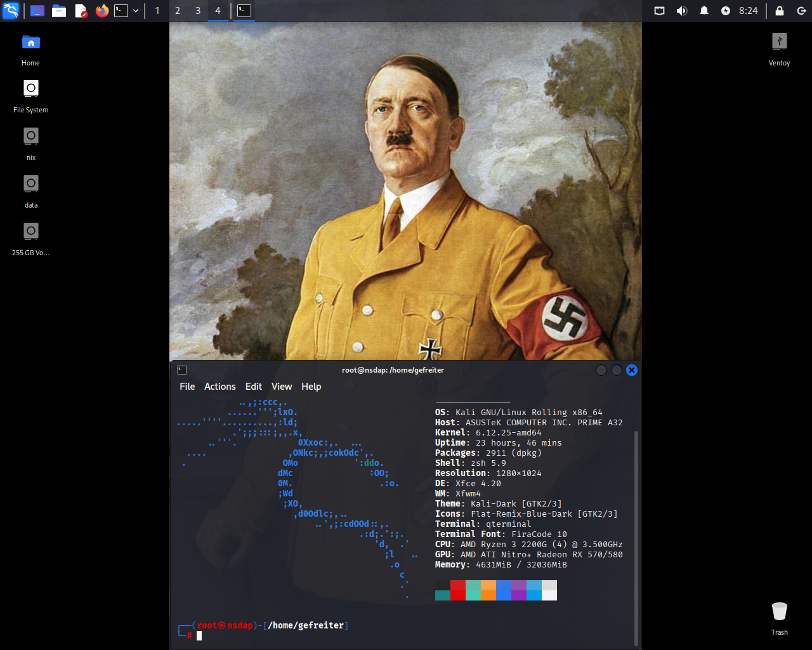Switch to workspace 3

tap(198, 11)
